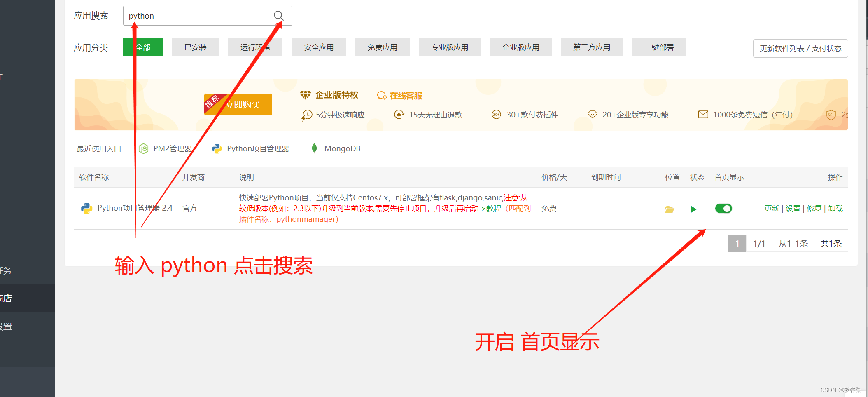
Task: Toggle the 首页显示 switch
Action: [723, 209]
